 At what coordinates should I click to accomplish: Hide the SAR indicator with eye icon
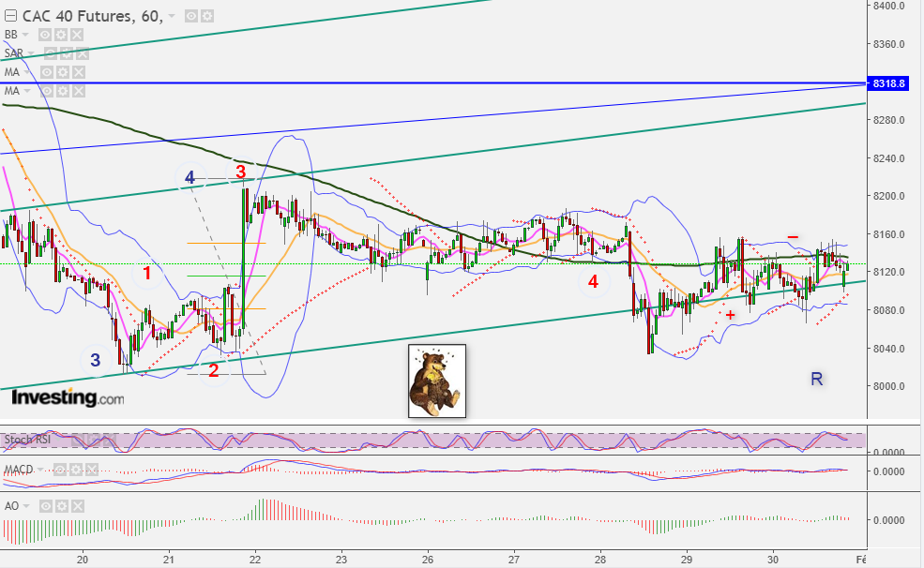(51, 54)
